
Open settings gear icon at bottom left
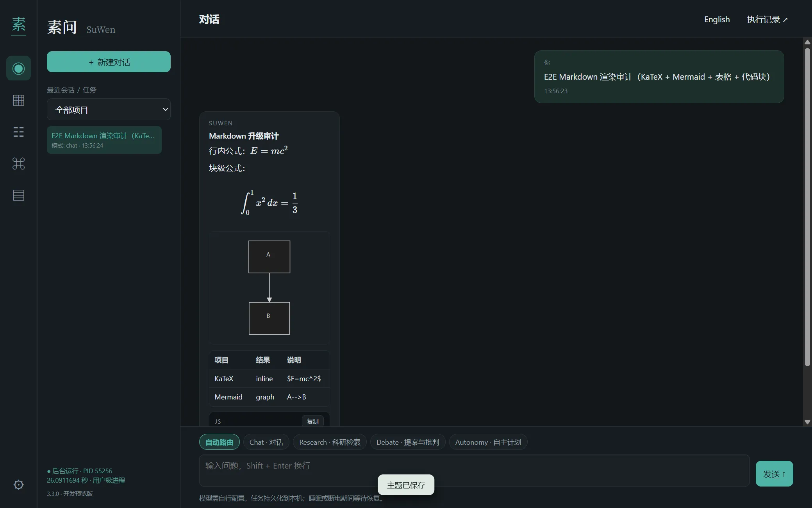tap(18, 485)
